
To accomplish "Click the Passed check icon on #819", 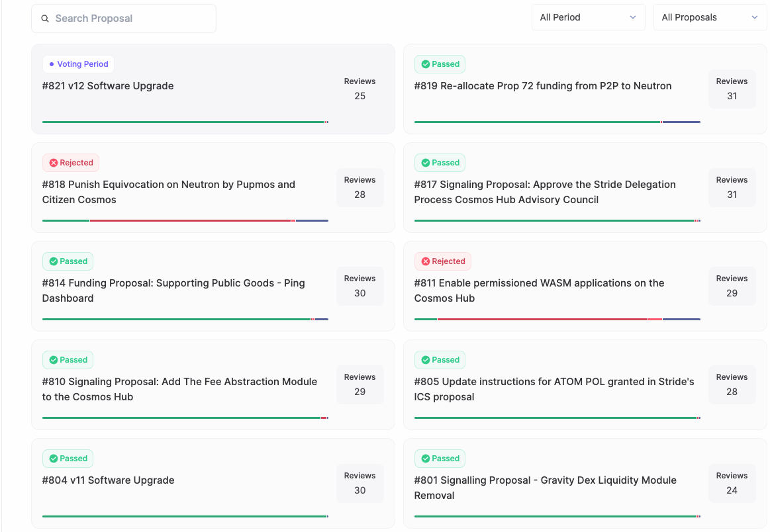I will 426,64.
